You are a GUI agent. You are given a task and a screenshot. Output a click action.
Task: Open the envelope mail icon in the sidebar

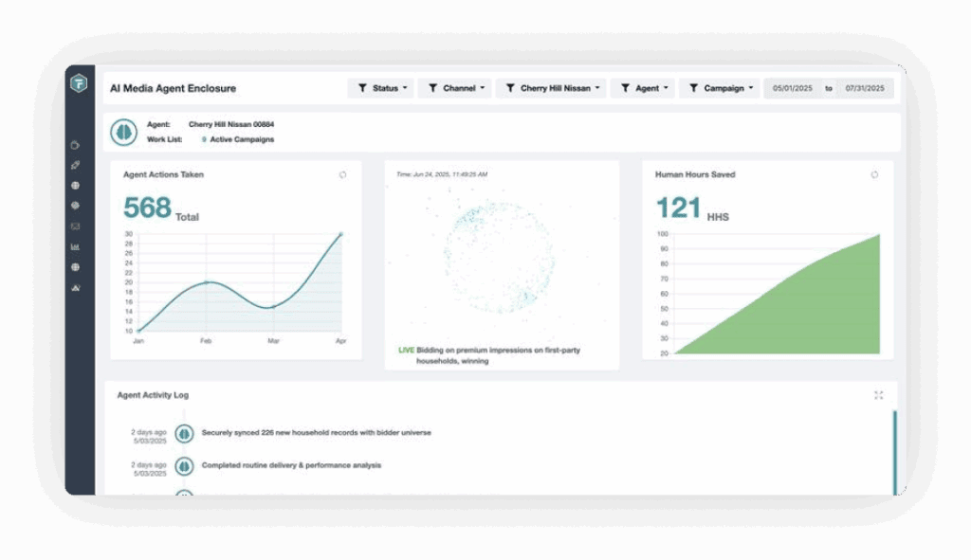click(75, 226)
